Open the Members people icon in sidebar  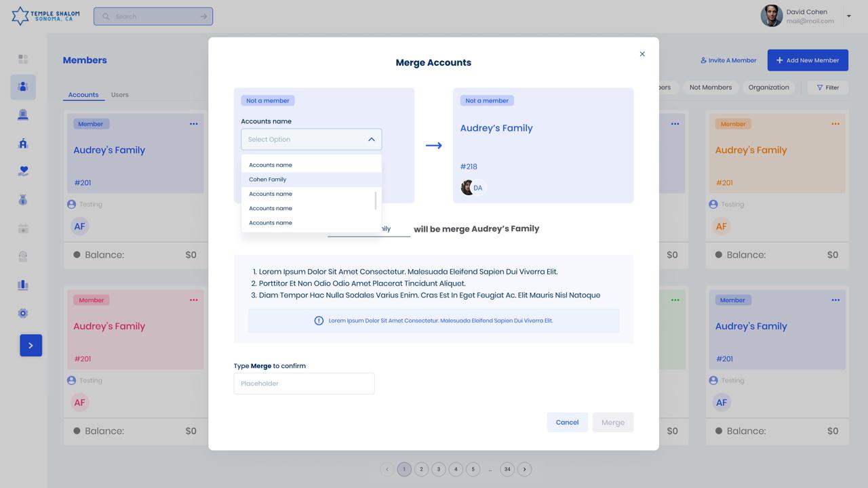(x=23, y=87)
